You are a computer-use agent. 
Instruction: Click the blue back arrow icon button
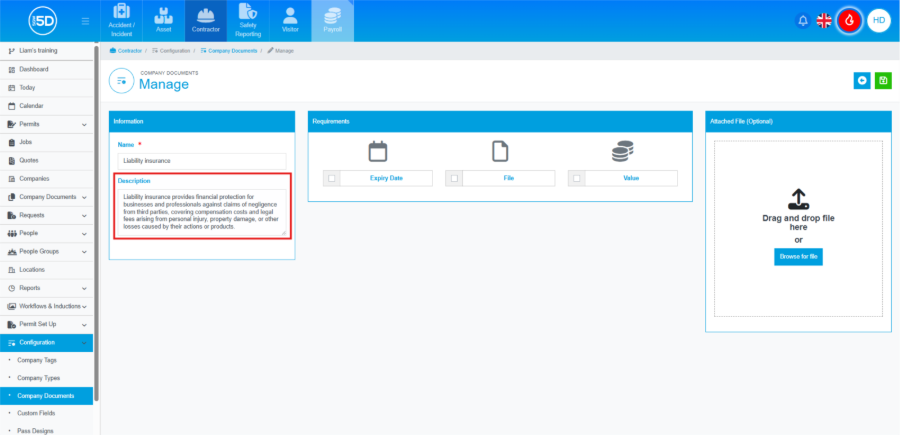[861, 81]
